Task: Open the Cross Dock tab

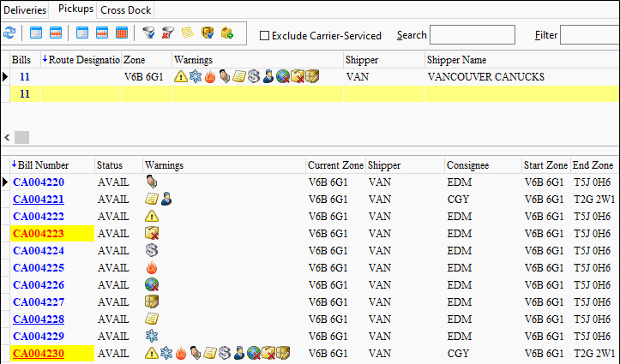Action: [x=125, y=9]
